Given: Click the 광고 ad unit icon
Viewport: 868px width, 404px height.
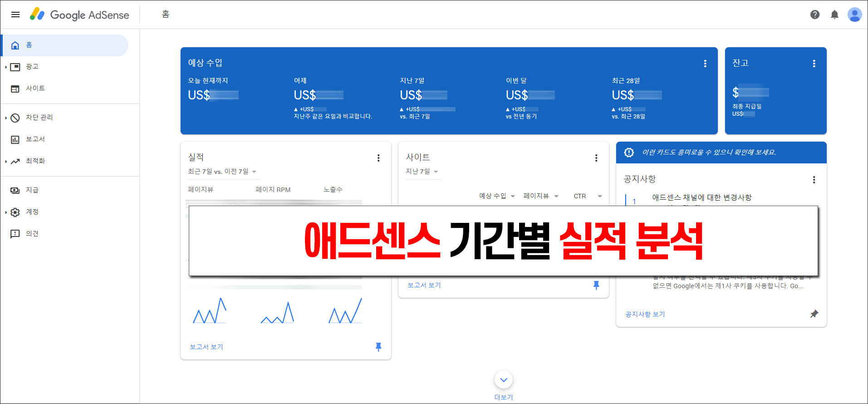Looking at the screenshot, I should pos(15,67).
